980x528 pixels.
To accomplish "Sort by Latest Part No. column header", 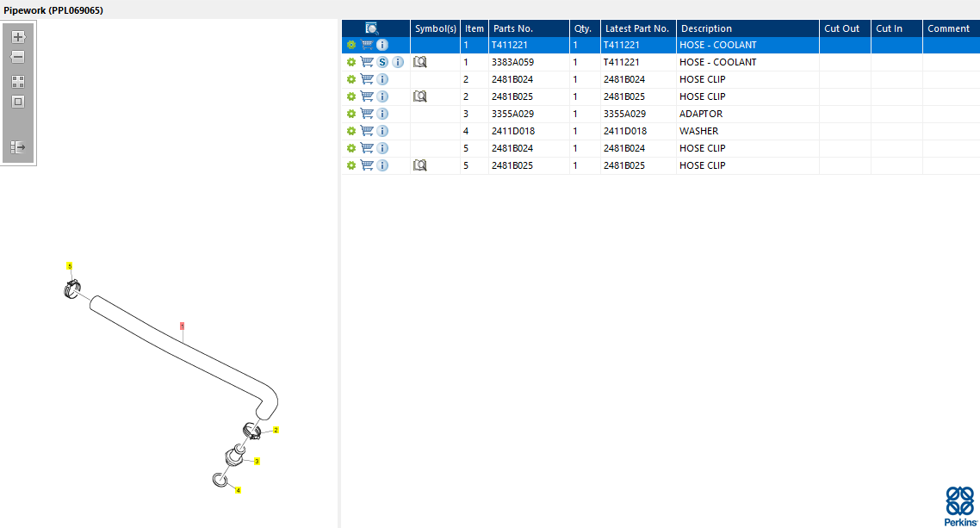I will (x=638, y=28).
